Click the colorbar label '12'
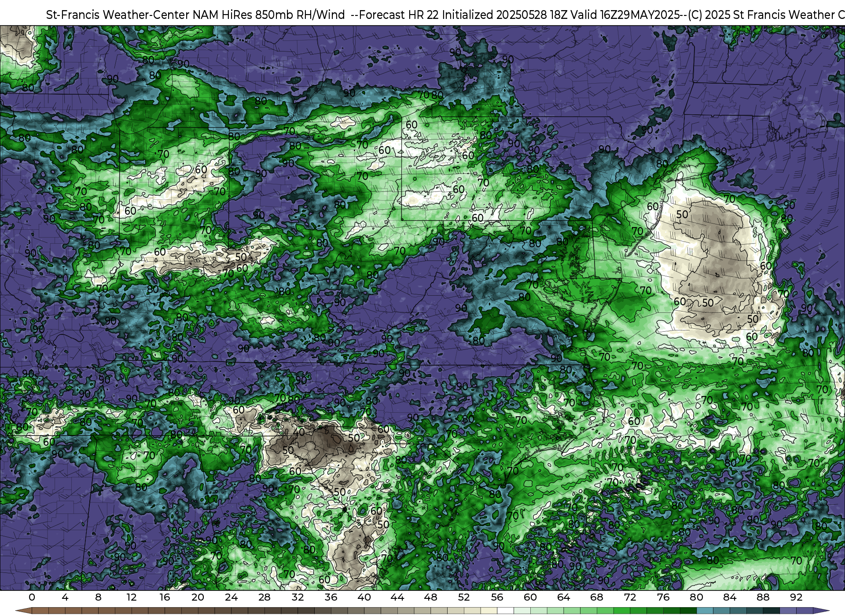 [131, 597]
